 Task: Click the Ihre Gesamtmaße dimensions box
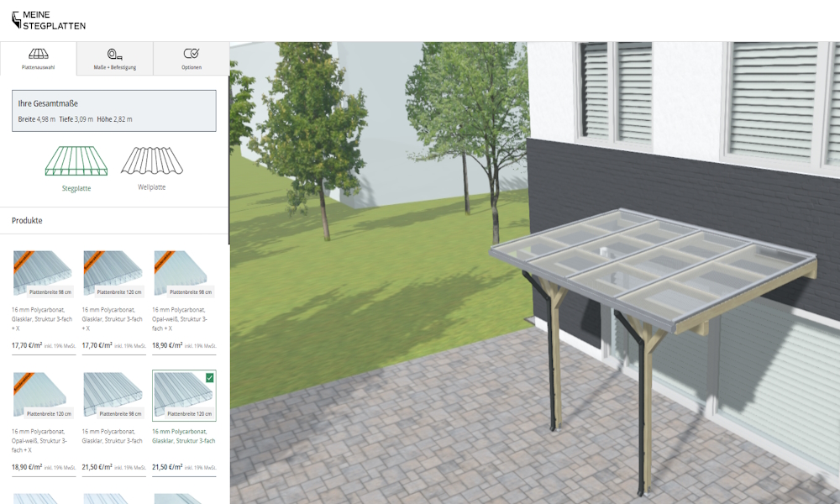pyautogui.click(x=113, y=111)
